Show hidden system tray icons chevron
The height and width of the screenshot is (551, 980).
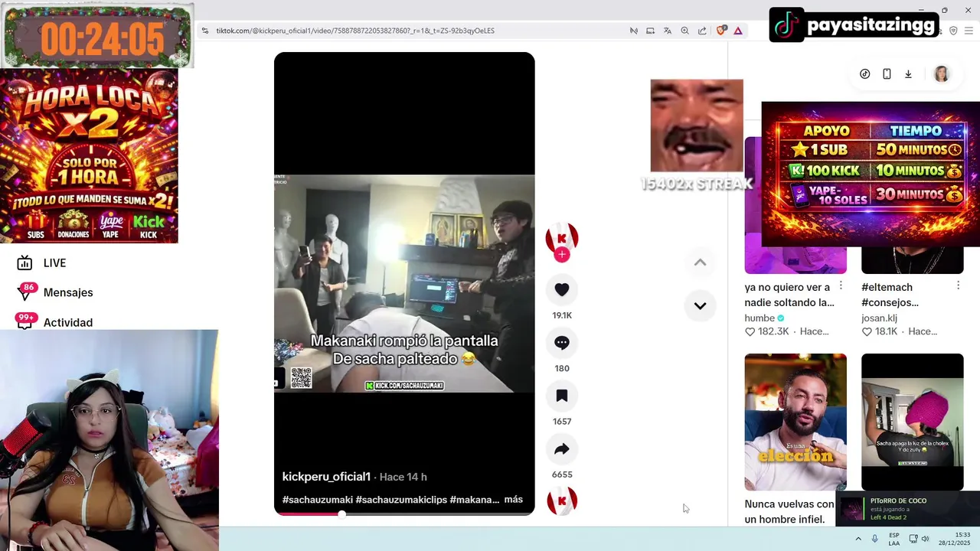858,539
